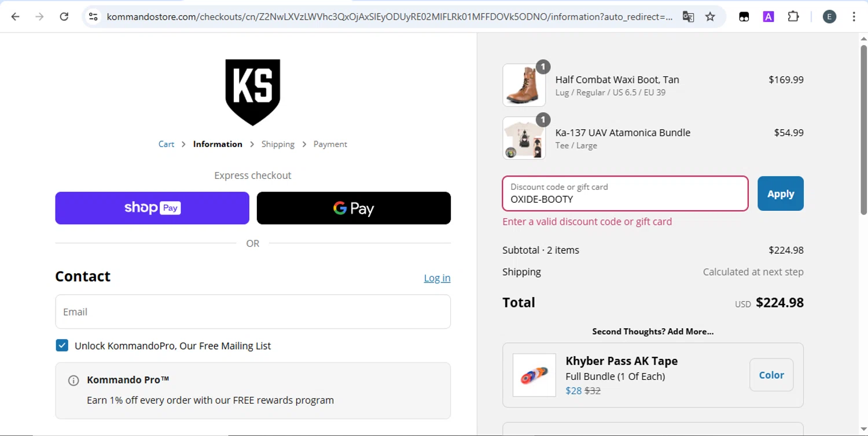Open Khyber Pass AK Tape thumbnail
The image size is (868, 436).
[534, 375]
